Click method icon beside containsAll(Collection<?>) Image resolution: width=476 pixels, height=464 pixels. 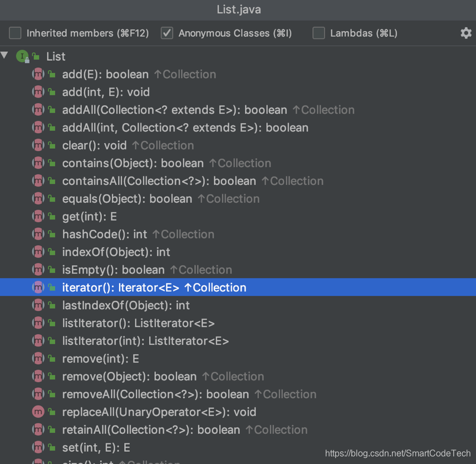pyautogui.click(x=38, y=180)
